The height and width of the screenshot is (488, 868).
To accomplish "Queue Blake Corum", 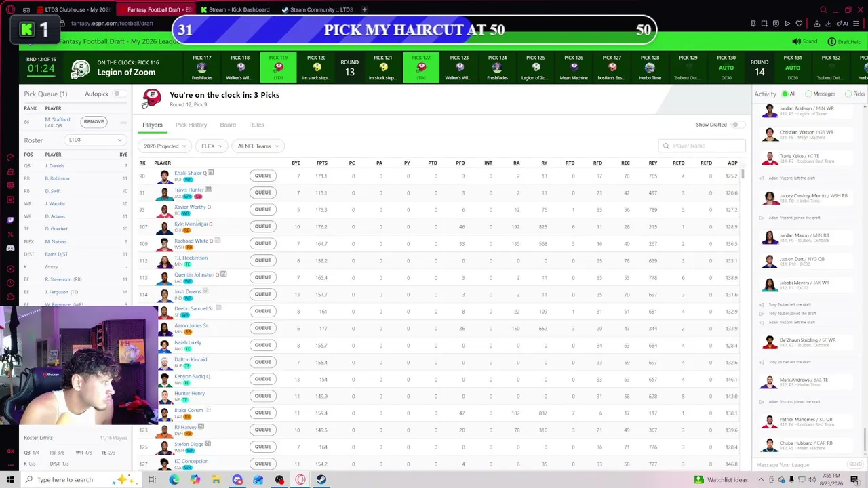I will [263, 413].
